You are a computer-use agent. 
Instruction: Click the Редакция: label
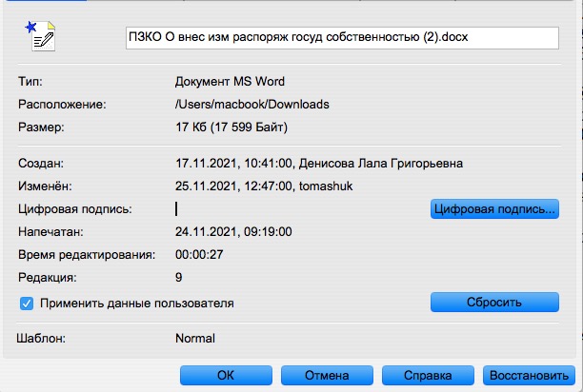(x=48, y=277)
